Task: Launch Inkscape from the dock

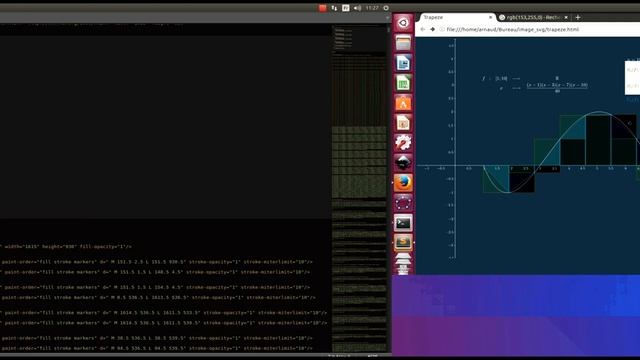Action: click(x=403, y=163)
